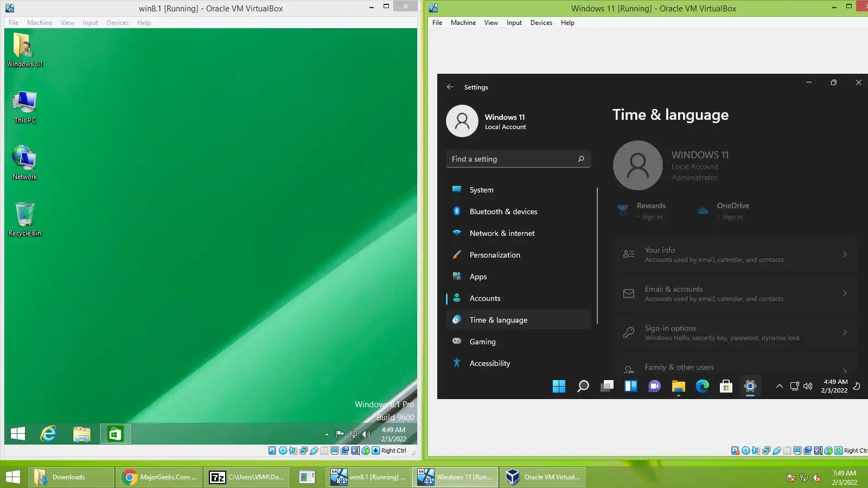868x488 pixels.
Task: Select Time & language in the sidebar
Action: click(519, 320)
